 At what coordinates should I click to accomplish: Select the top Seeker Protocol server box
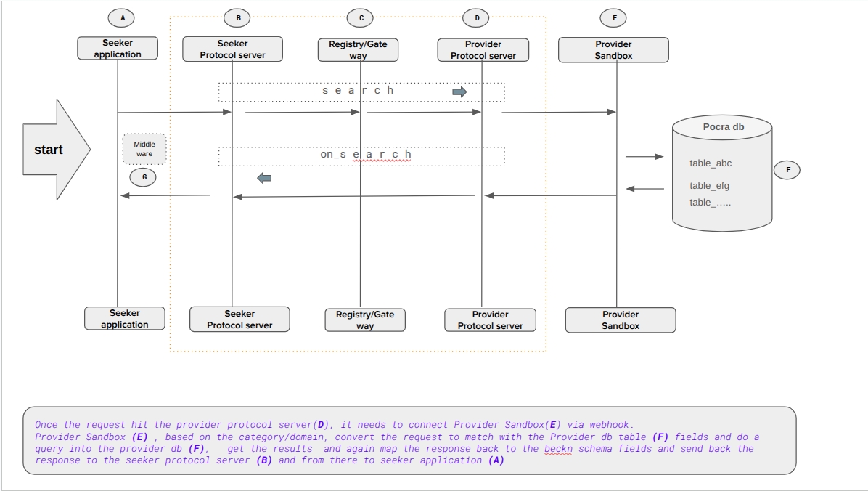coord(232,49)
